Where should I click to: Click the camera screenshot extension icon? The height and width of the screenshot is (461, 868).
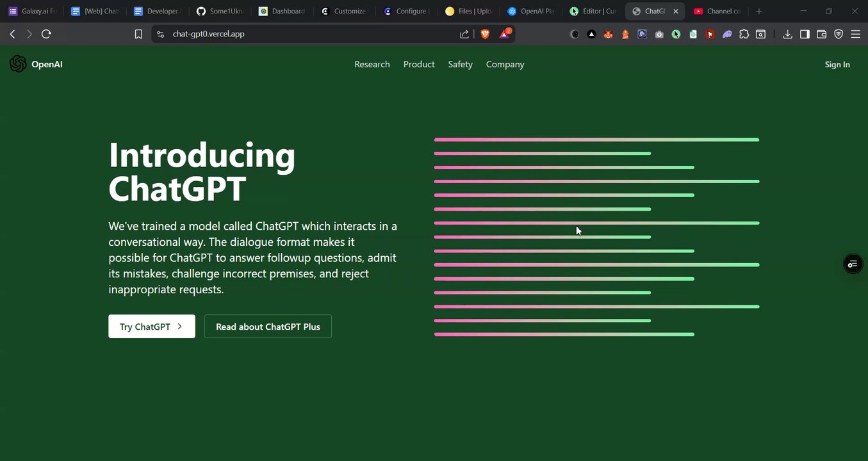coord(659,34)
